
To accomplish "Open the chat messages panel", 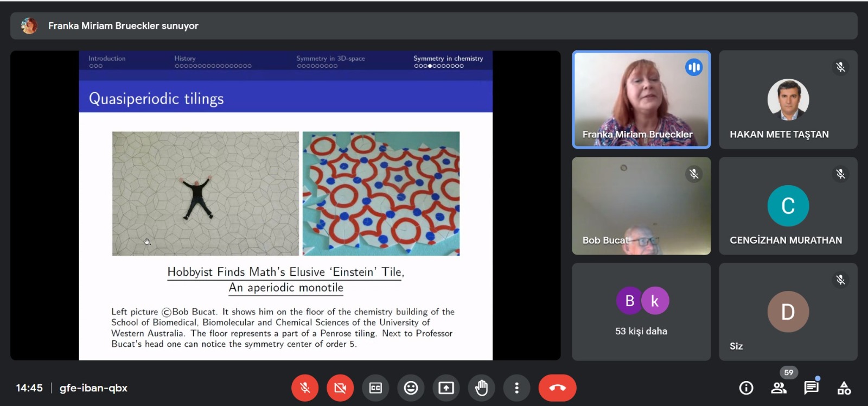I will (x=811, y=388).
